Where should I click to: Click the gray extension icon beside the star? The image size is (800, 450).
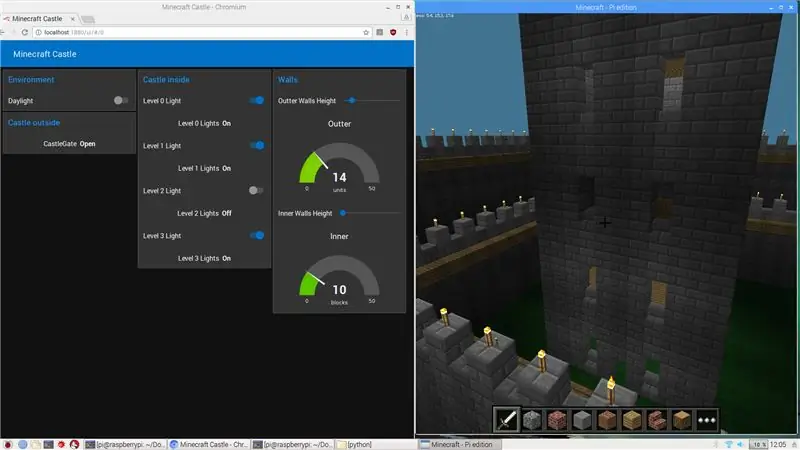pos(380,32)
